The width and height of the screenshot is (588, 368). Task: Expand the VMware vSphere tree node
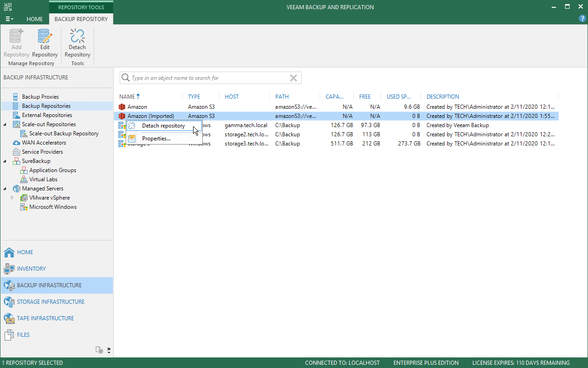(x=12, y=198)
